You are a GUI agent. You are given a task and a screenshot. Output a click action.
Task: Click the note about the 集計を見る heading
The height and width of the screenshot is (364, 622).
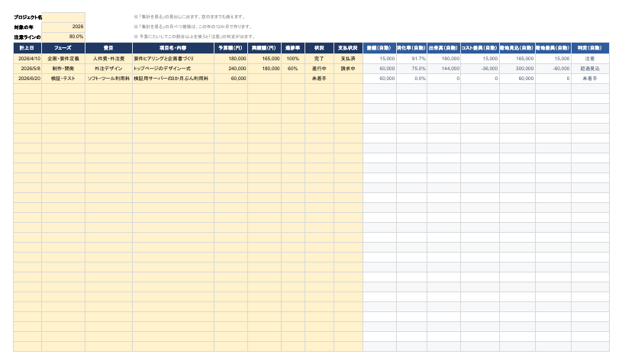click(x=189, y=17)
